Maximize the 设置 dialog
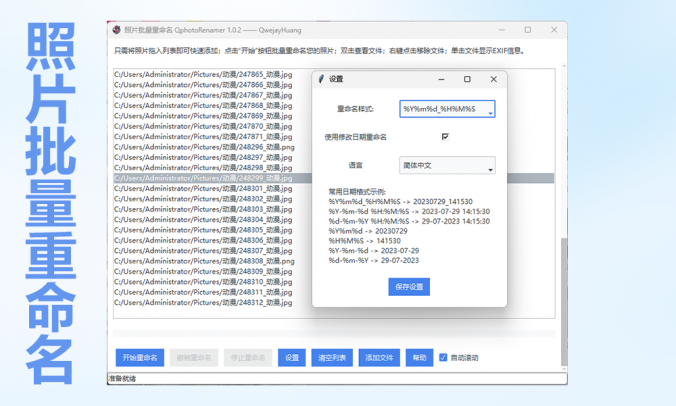 (x=467, y=79)
